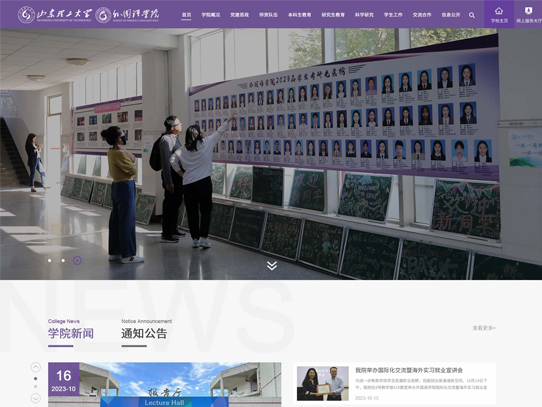Screen dimensions: 542x407
Task: Open article 我院举办国际化交流暨海外实习就业宣讲会
Action: pyautogui.click(x=409, y=370)
